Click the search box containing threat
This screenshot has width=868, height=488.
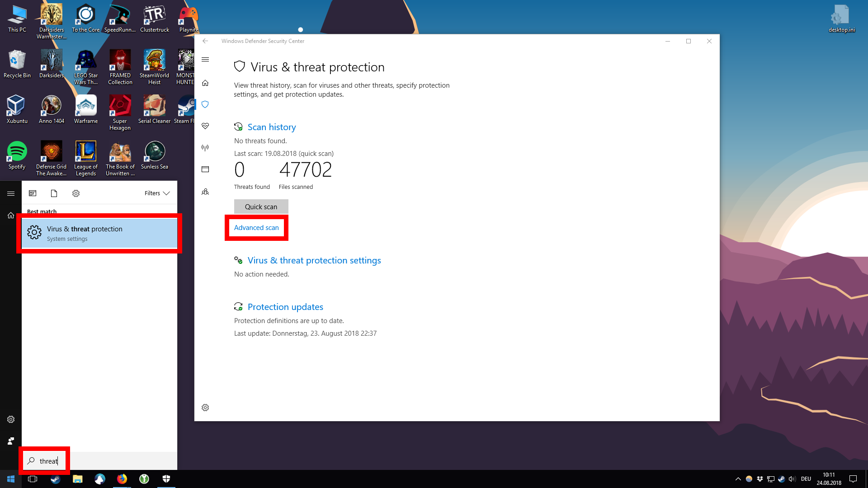pyautogui.click(x=99, y=461)
